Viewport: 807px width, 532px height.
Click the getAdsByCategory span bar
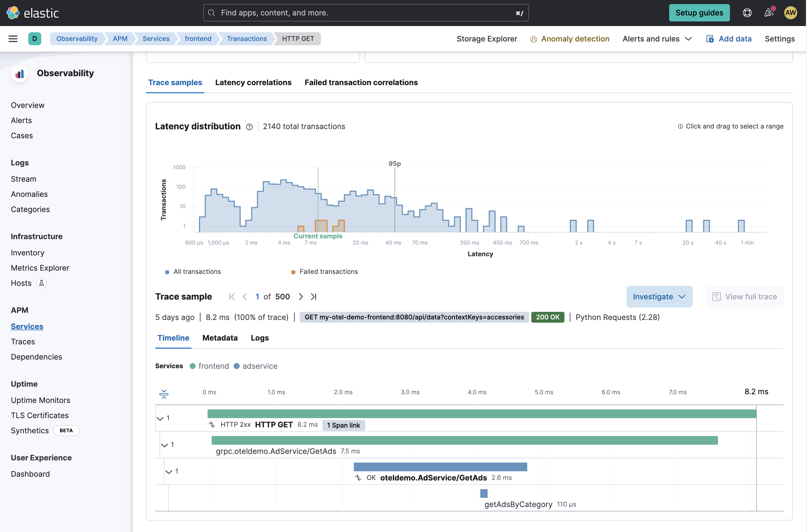(484, 493)
